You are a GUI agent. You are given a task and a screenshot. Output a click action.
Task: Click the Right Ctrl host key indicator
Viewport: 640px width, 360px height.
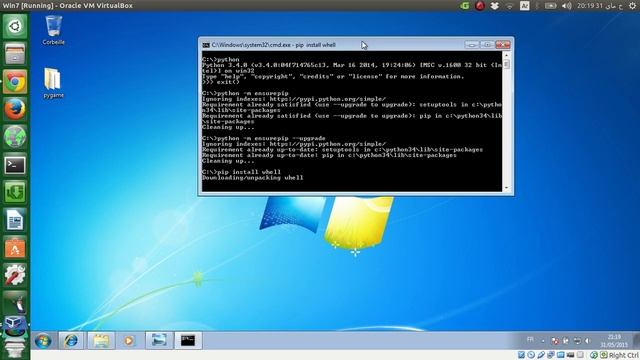624,355
